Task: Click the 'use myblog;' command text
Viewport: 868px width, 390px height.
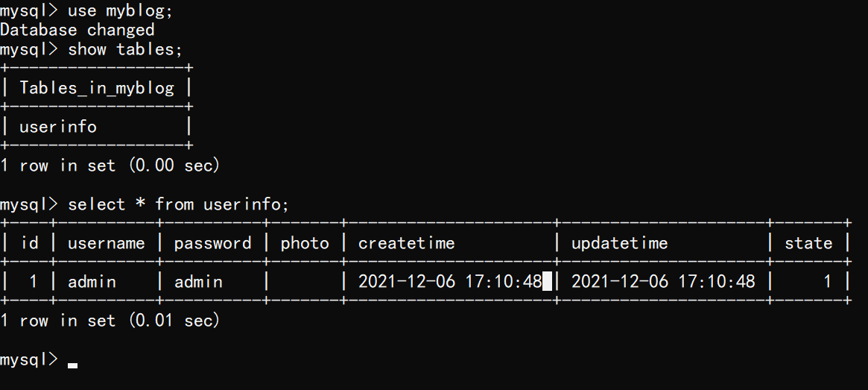Action: click(120, 11)
